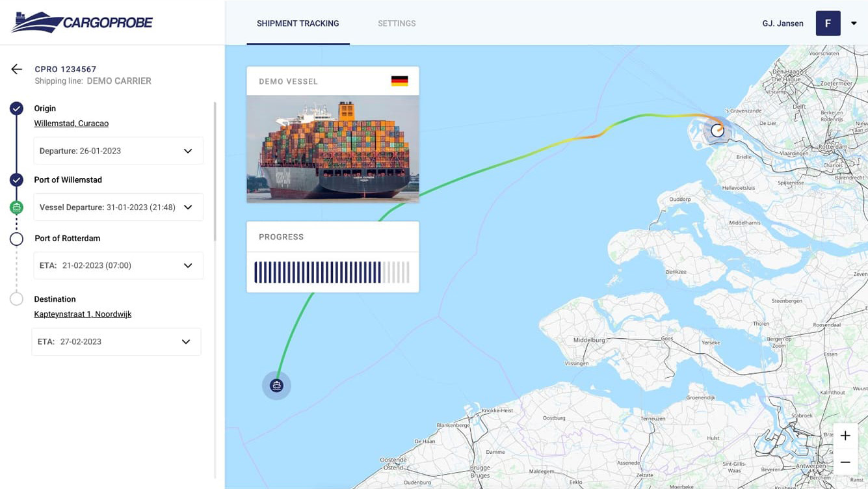Viewport: 868px width, 489px height.
Task: Open the ETA 21-02-2023 dropdown for Rotterdam
Action: pyautogui.click(x=188, y=265)
